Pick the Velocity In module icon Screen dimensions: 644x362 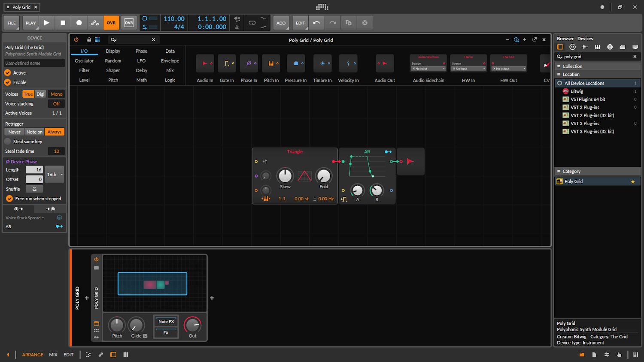348,63
